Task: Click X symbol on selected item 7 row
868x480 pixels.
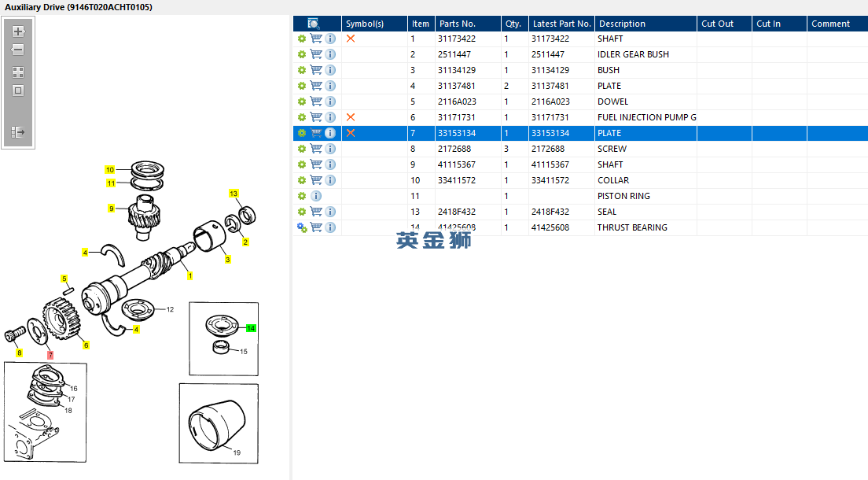Action: pos(351,133)
